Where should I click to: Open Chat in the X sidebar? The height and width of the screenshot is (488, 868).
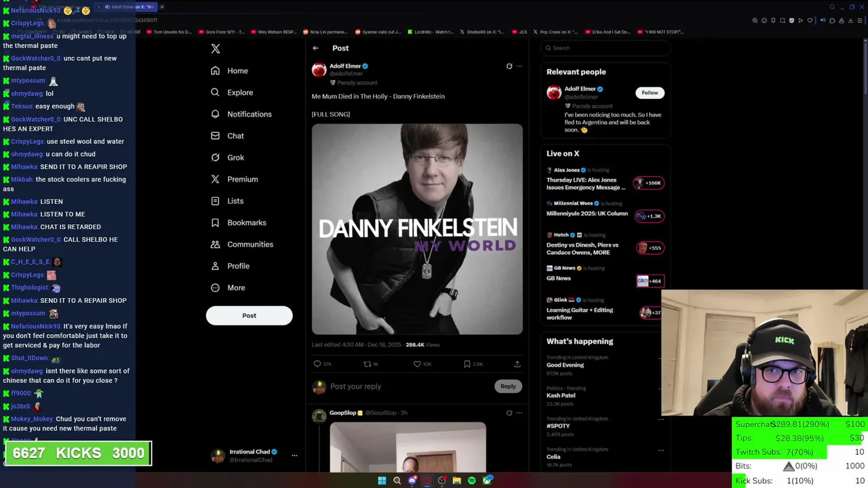[227, 136]
